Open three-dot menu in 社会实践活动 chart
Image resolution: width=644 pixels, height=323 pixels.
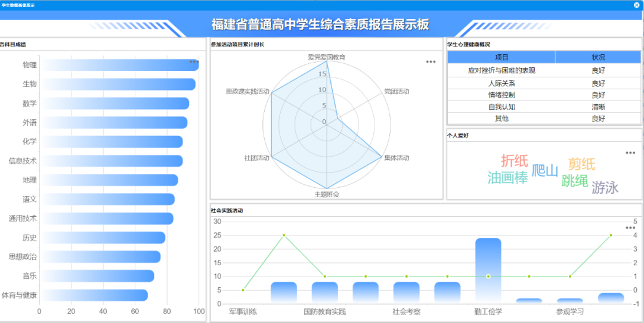tap(630, 228)
